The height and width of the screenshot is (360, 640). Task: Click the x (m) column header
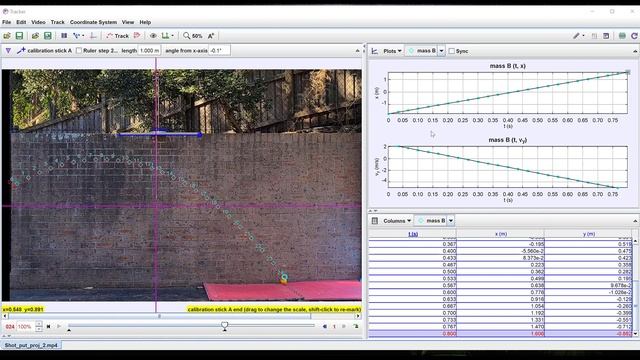click(501, 234)
